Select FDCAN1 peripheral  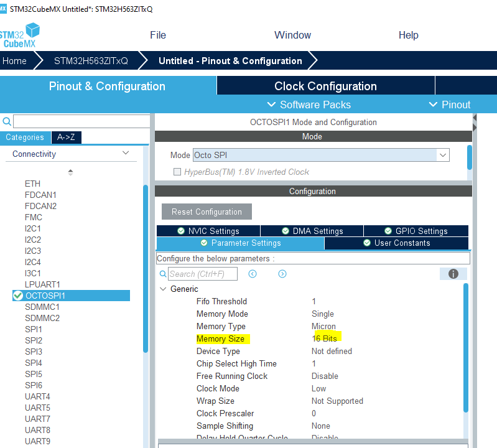pyautogui.click(x=40, y=195)
